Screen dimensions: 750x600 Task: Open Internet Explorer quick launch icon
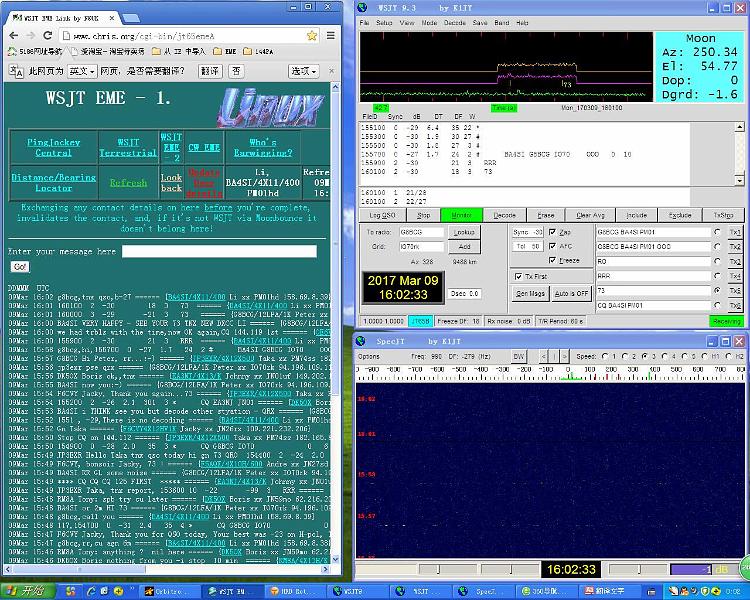tap(91, 591)
